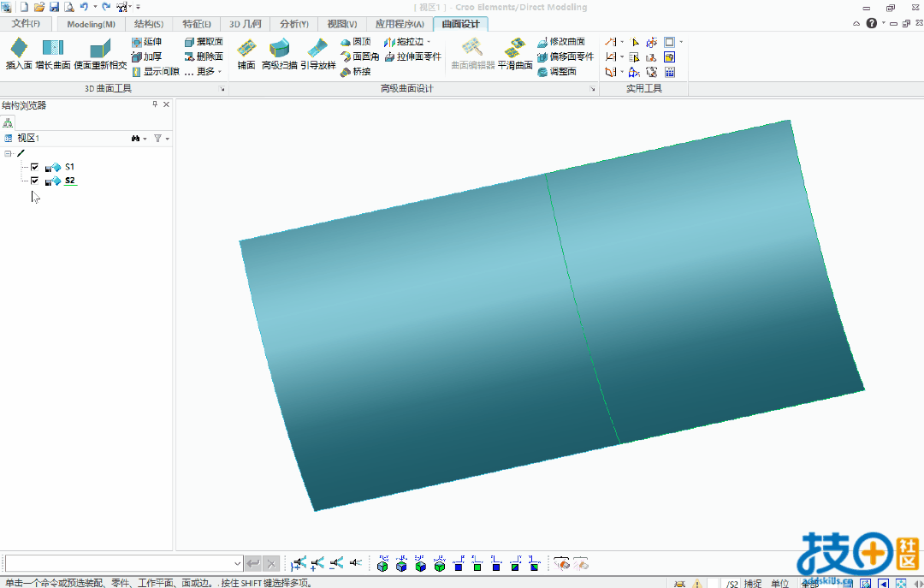This screenshot has width=924, height=588.
Task: Click the 单位 status bar entry
Action: click(x=779, y=583)
